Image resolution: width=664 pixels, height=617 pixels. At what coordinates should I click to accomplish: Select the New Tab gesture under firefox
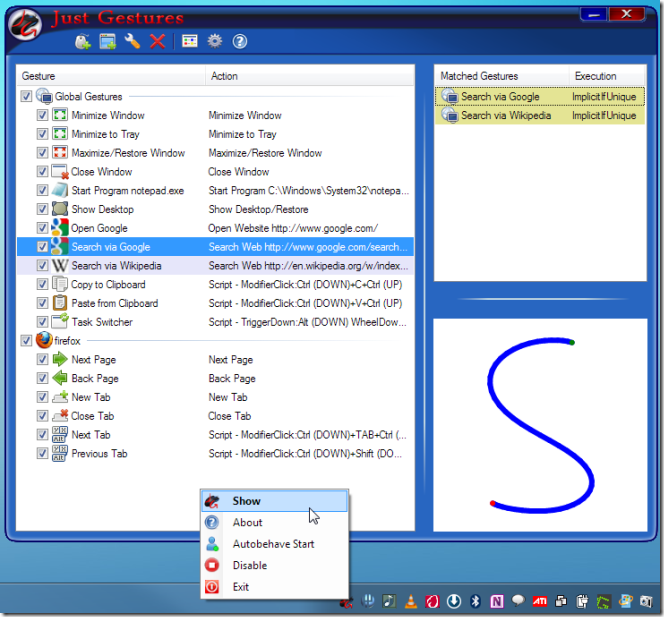pos(90,397)
